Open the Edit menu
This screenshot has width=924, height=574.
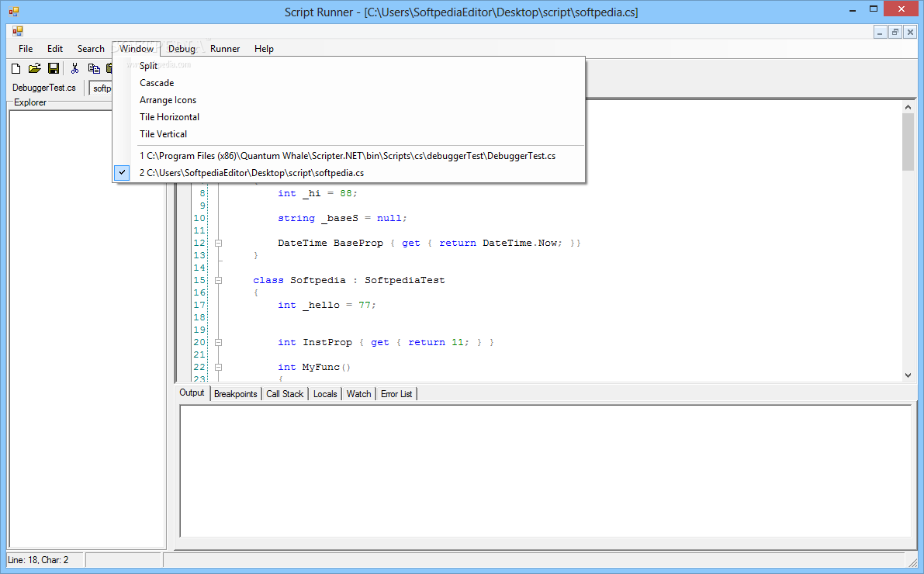(x=55, y=49)
